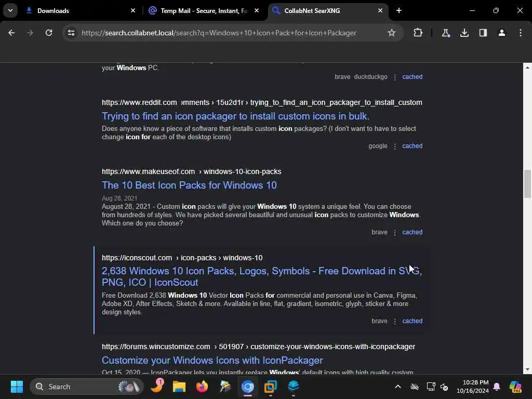Click the scrollbar down arrow
The width and height of the screenshot is (532, 399).
(527, 369)
